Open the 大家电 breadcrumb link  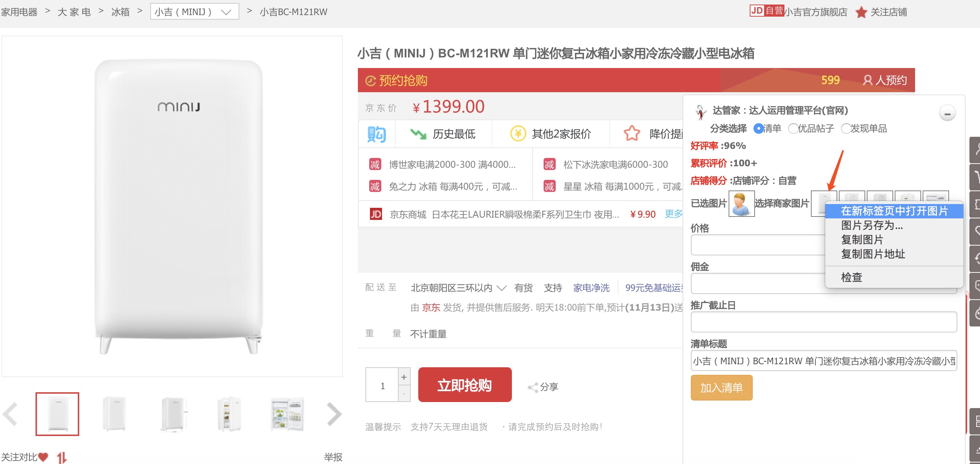pyautogui.click(x=74, y=12)
